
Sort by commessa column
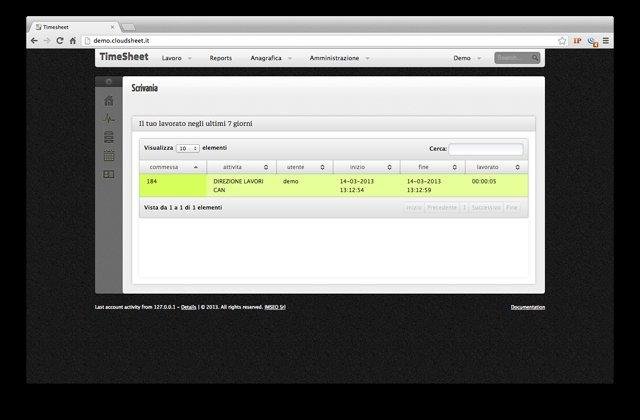[173, 167]
